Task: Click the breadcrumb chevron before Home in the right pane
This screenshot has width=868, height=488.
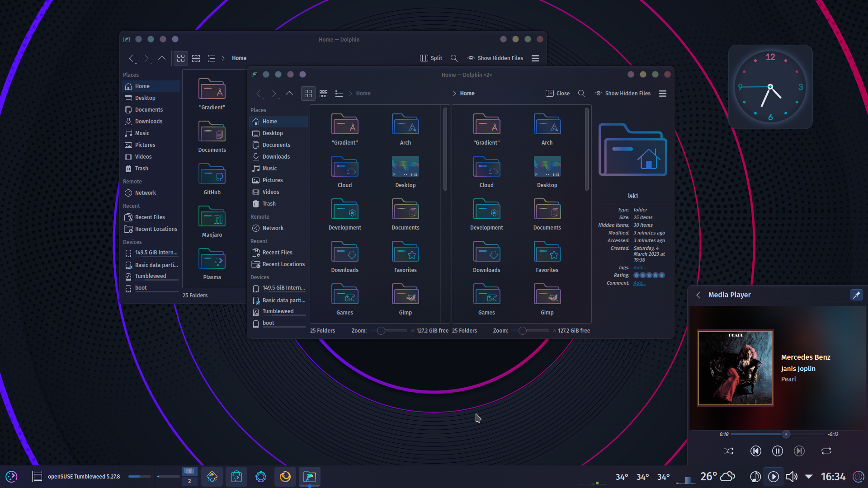Action: [x=454, y=94]
